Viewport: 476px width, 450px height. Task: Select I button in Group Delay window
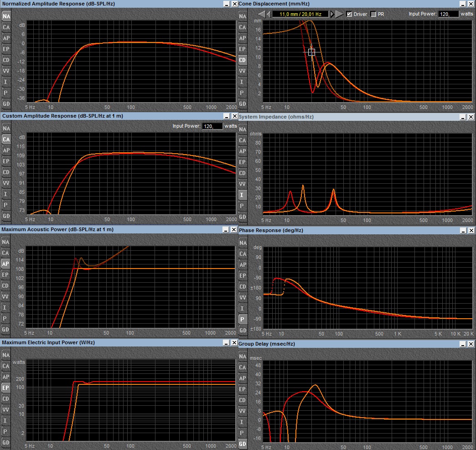(x=242, y=422)
